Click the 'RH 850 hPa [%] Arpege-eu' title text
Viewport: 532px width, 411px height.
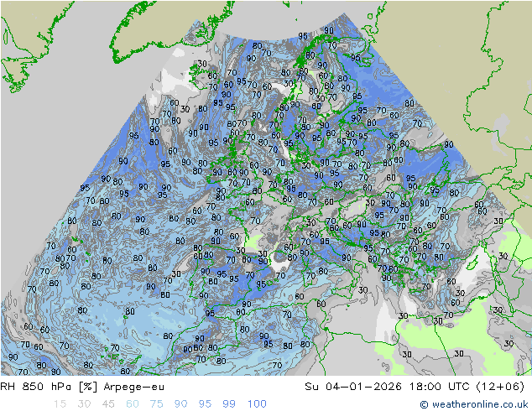tap(82, 387)
